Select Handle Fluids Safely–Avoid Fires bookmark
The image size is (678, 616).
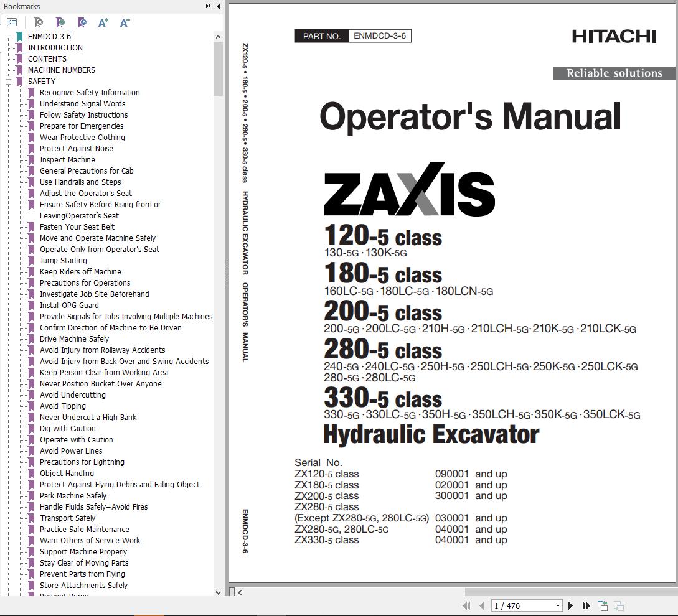coord(94,507)
